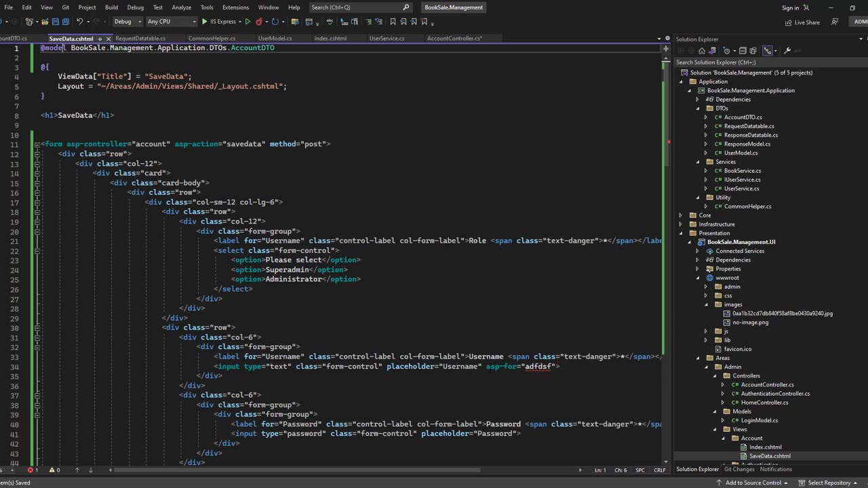Click the Search (Ctrl+Q) box
Image resolution: width=868 pixels, height=488 pixels.
pyautogui.click(x=360, y=7)
